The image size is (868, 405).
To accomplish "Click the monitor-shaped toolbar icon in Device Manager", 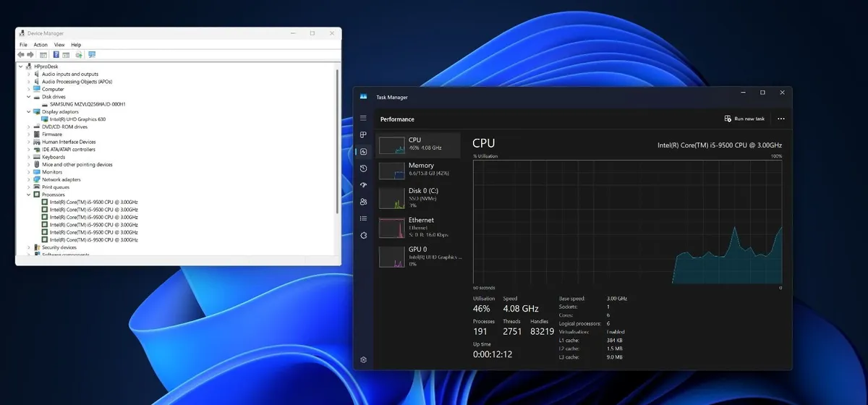I will 92,54.
